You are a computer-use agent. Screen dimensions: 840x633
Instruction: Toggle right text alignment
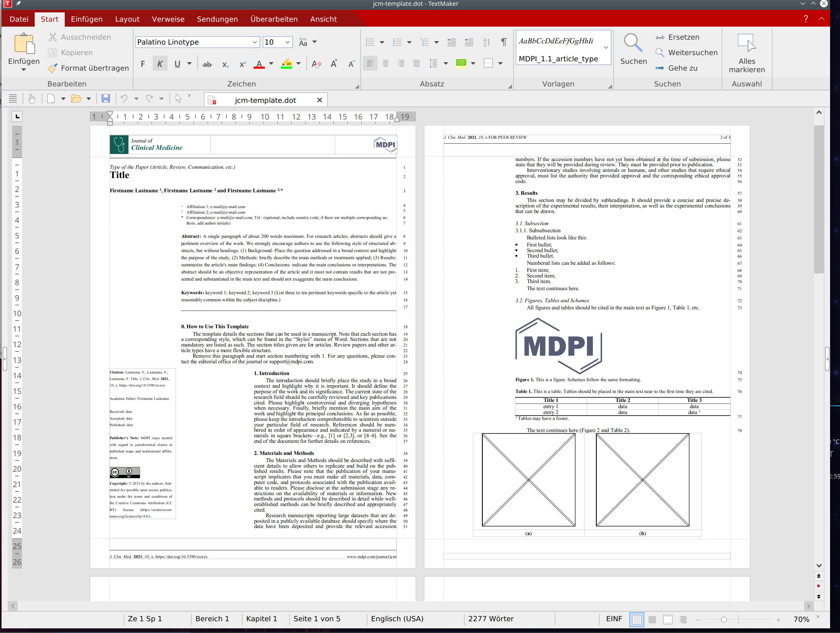[x=401, y=63]
